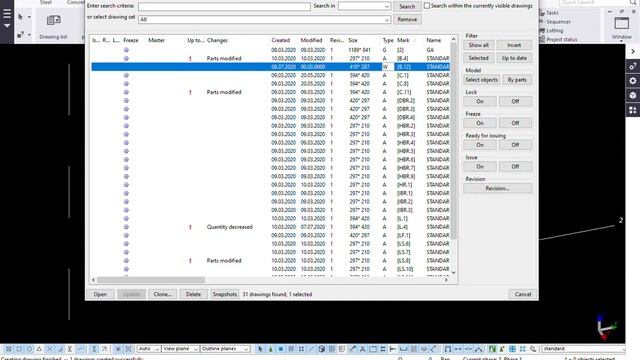This screenshot has width=640, height=360.
Task: Turn Freeze On
Action: point(480,123)
